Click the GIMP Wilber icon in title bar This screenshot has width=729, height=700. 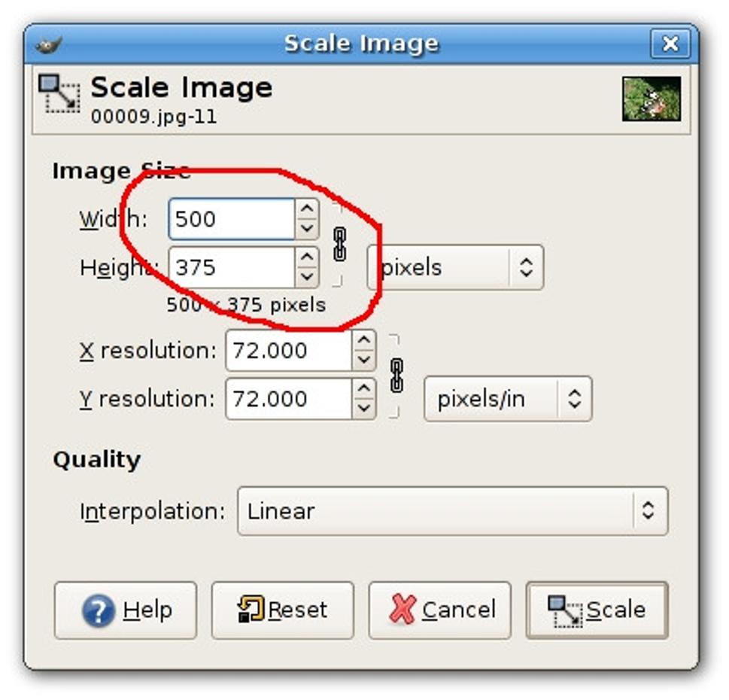[x=49, y=45]
